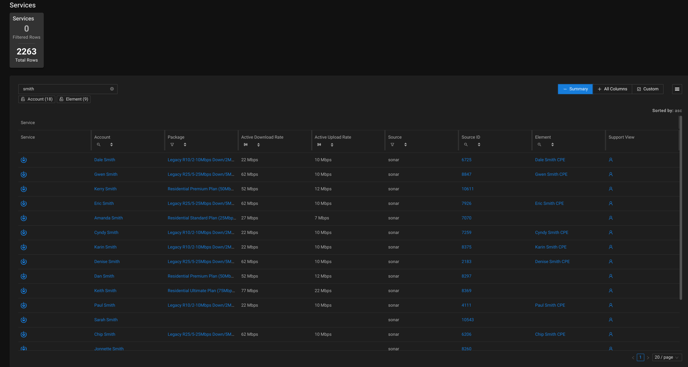
Task: Open source ID 4111 link
Action: tap(466, 305)
